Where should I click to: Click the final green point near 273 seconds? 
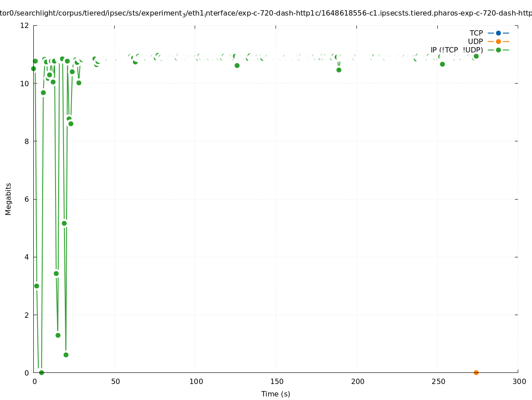coord(476,56)
